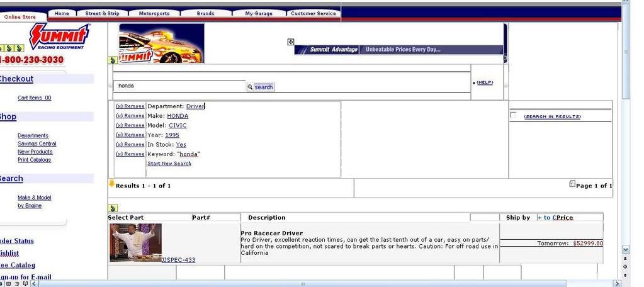Click the page icon beside Page 1 of 1
Screen dimensions: 644x287
[x=572, y=184]
